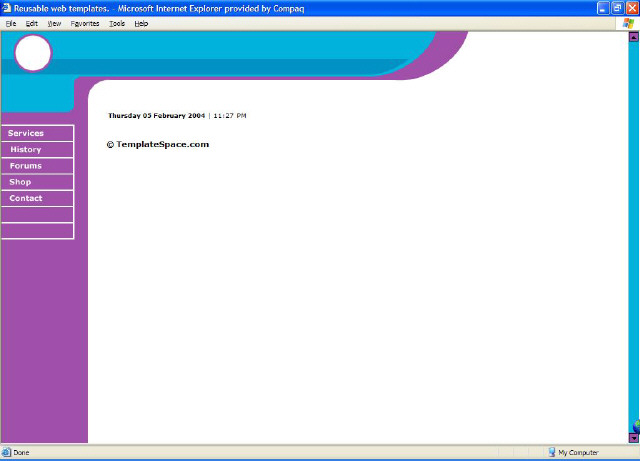Viewport: 640px width, 461px height.
Task: Click the Windows flag logo in menu bar
Action: (629, 23)
